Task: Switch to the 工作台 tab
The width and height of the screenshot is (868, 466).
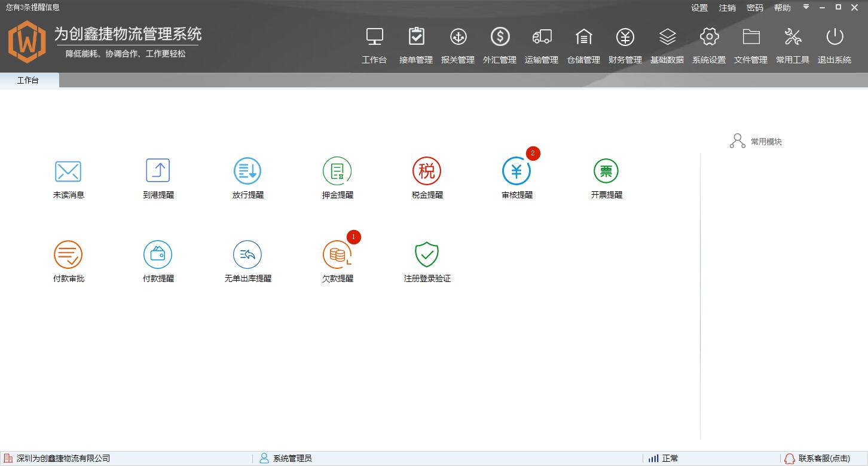Action: 29,80
